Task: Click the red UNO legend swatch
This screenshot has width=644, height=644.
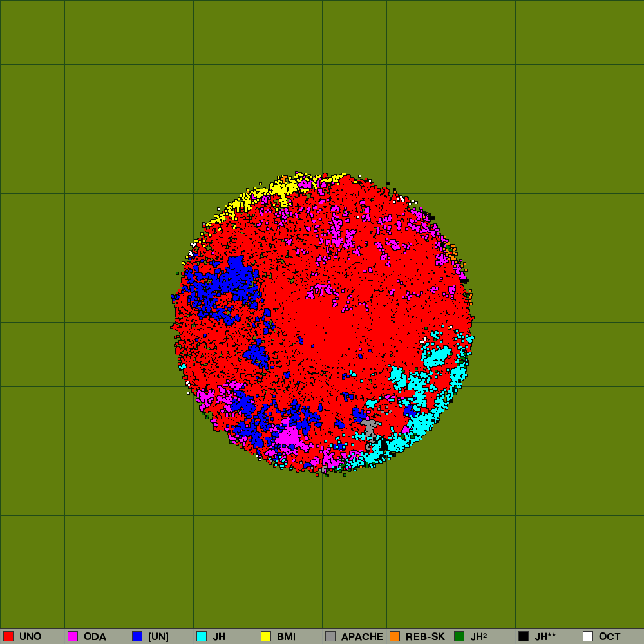Action: [8, 636]
